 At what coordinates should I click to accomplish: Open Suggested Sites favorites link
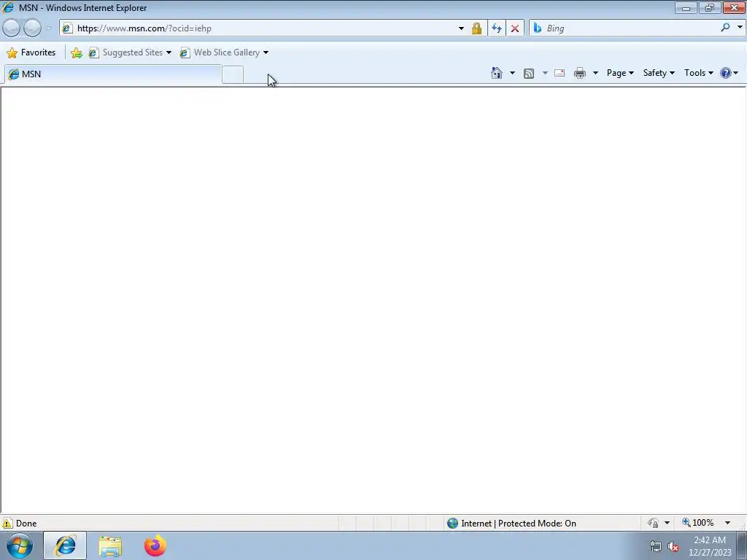tap(125, 52)
